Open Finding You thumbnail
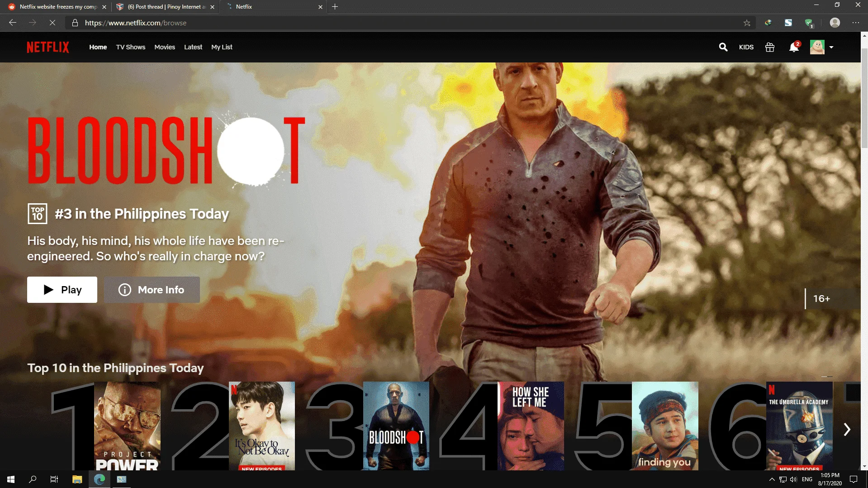This screenshot has height=488, width=868. [x=665, y=426]
